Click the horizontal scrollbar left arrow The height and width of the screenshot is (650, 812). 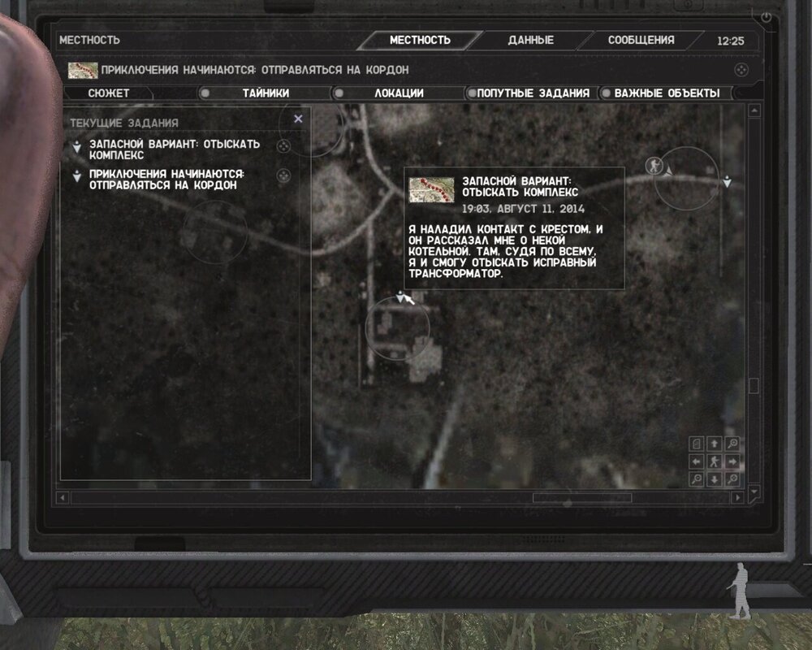(63, 497)
